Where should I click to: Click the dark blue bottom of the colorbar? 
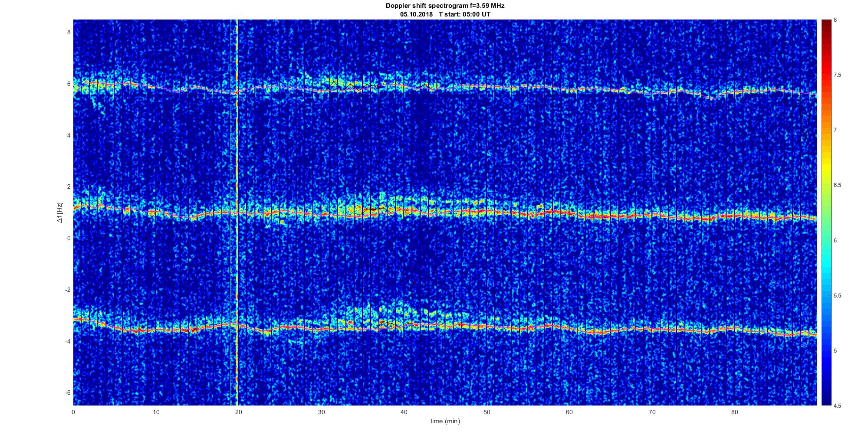tap(826, 401)
